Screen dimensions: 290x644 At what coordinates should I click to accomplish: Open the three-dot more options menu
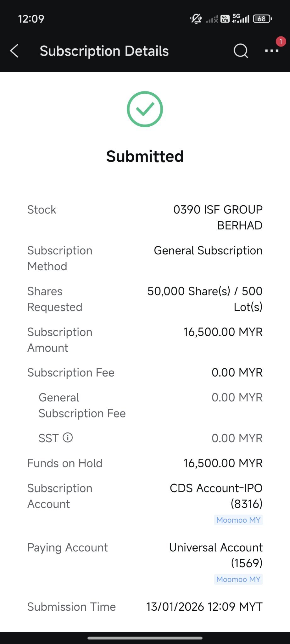271,51
